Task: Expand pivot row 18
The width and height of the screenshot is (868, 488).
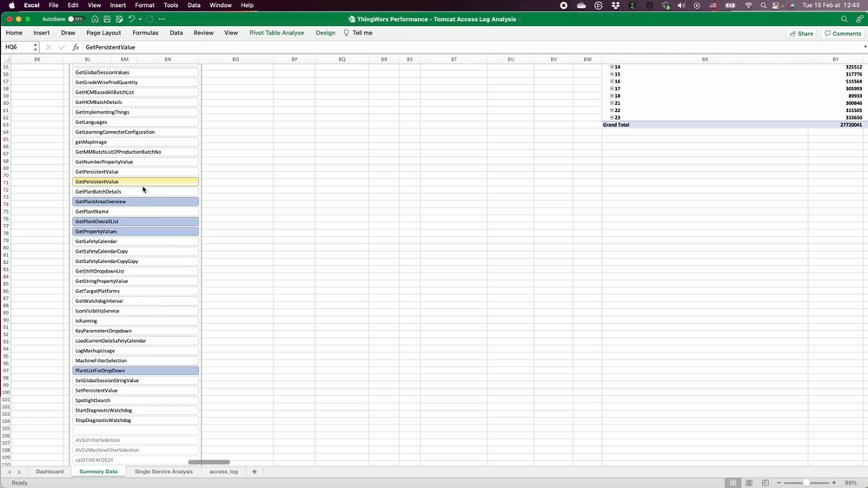Action: tap(612, 96)
